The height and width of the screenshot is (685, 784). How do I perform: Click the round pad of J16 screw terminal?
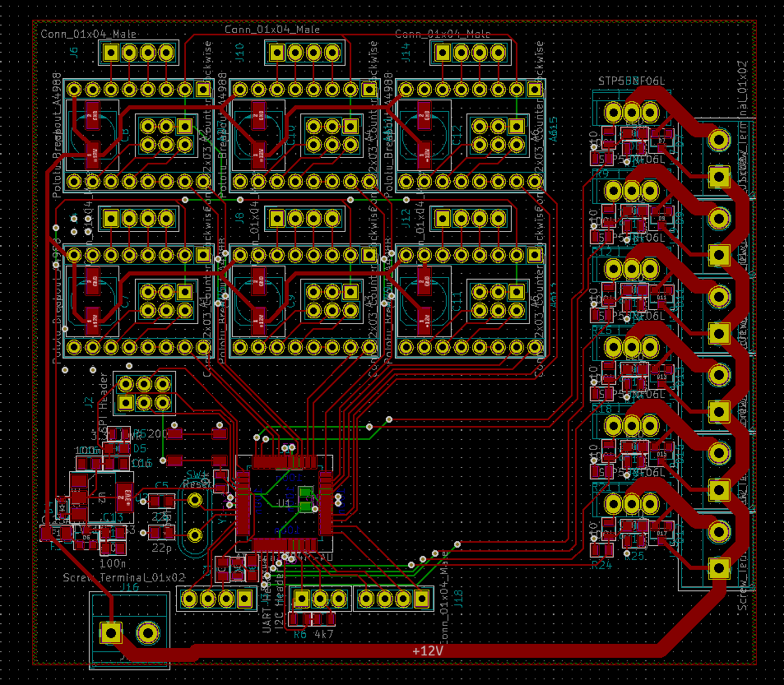point(148,633)
